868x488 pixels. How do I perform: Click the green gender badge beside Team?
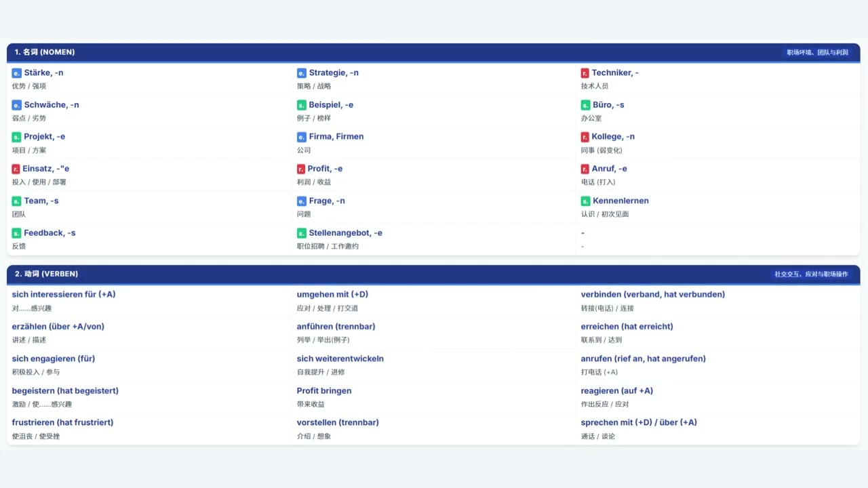click(x=17, y=201)
